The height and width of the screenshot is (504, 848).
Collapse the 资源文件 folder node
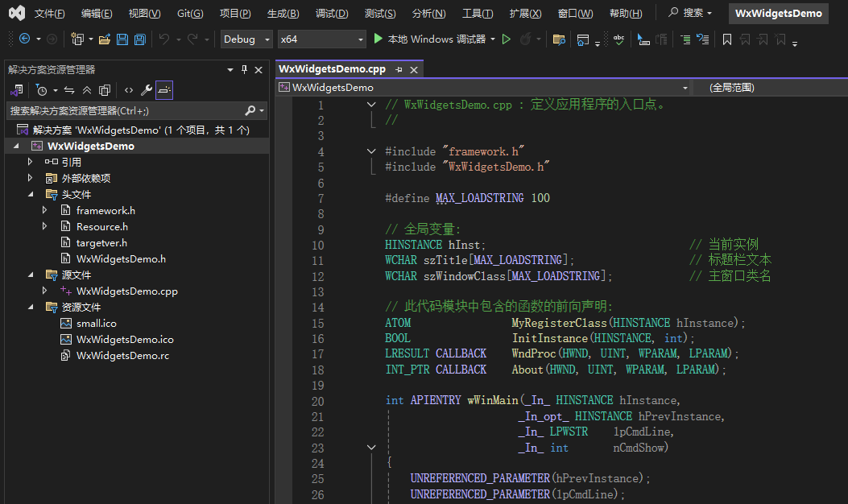tap(31, 308)
